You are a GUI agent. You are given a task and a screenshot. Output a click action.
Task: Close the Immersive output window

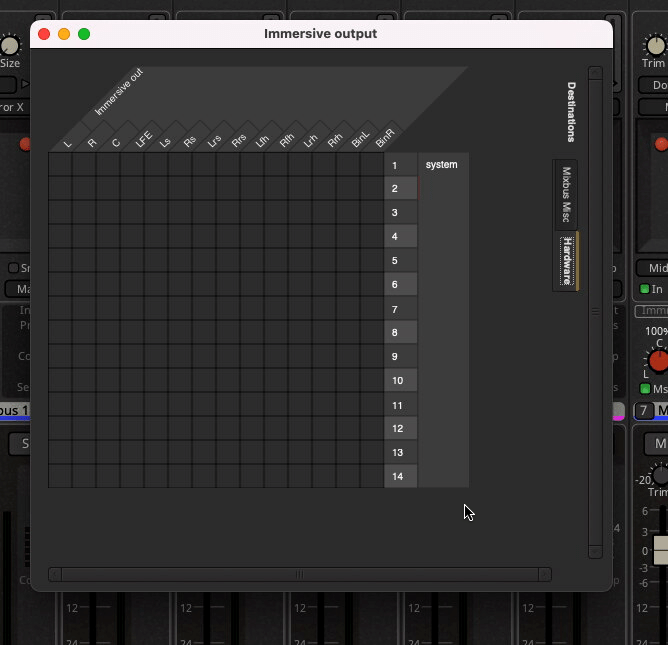[44, 34]
